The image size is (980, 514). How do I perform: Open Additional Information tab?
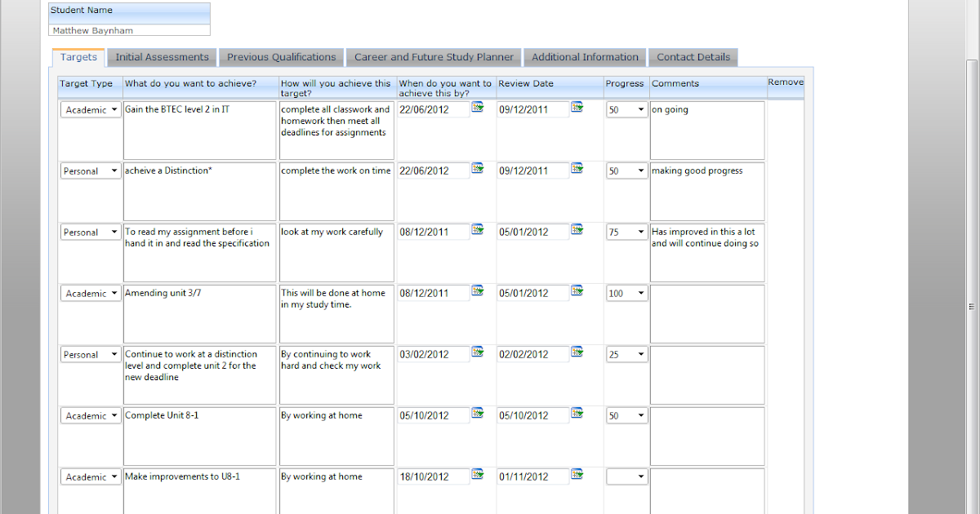[x=585, y=57]
